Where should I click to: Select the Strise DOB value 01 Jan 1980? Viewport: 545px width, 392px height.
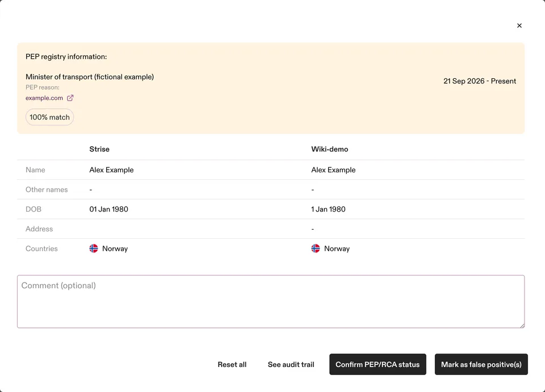[x=109, y=209]
